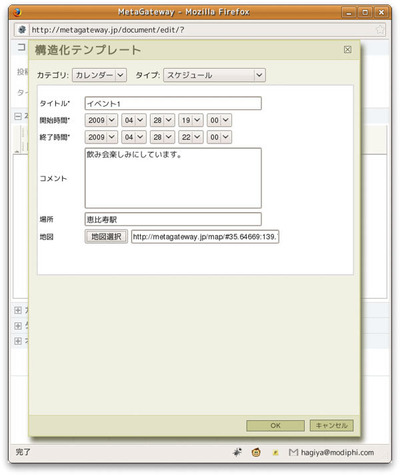Image resolution: width=400 pixels, height=475 pixels.
Task: Click the タイトル field containing イベント1
Action: 173,103
